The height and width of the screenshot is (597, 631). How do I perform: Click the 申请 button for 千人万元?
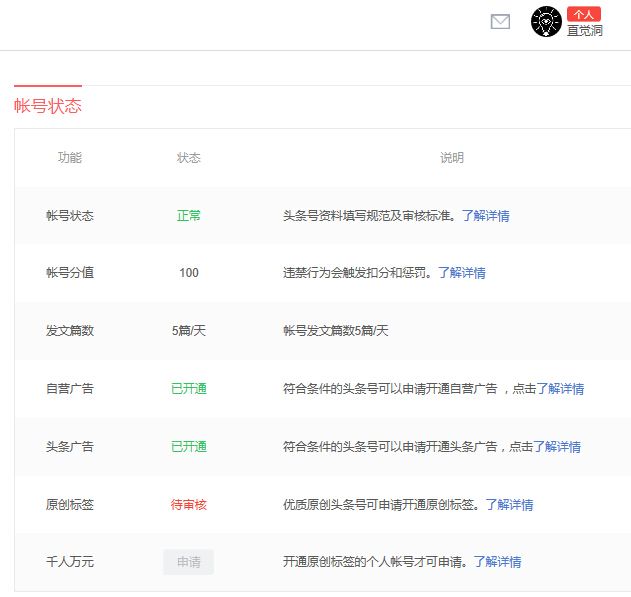tap(188, 562)
